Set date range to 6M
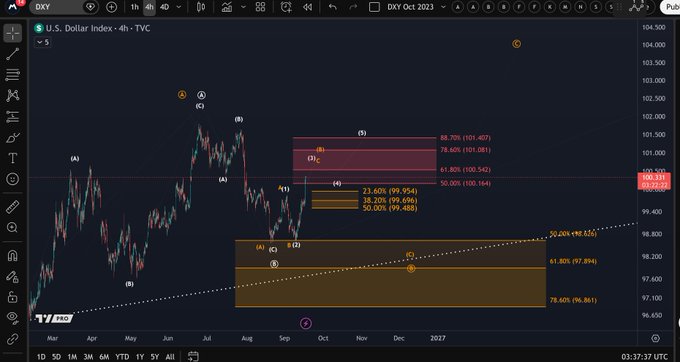680x362 pixels. (104, 357)
